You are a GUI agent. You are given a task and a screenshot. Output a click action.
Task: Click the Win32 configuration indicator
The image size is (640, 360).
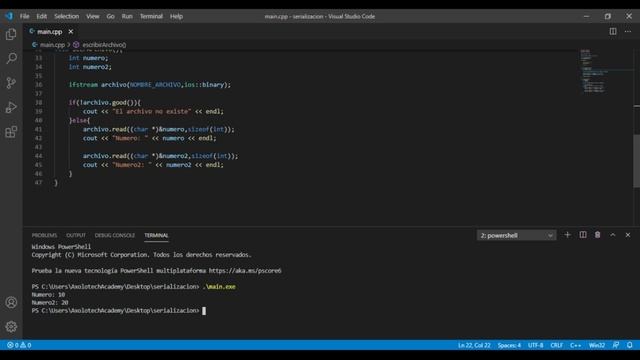[597, 345]
